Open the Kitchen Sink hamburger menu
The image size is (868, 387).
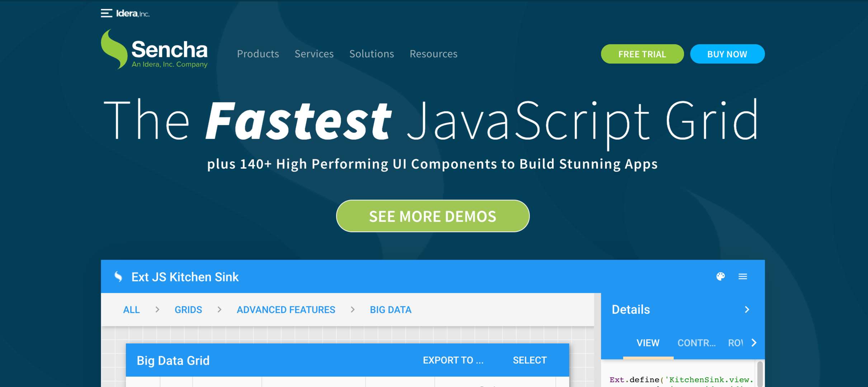coord(743,276)
